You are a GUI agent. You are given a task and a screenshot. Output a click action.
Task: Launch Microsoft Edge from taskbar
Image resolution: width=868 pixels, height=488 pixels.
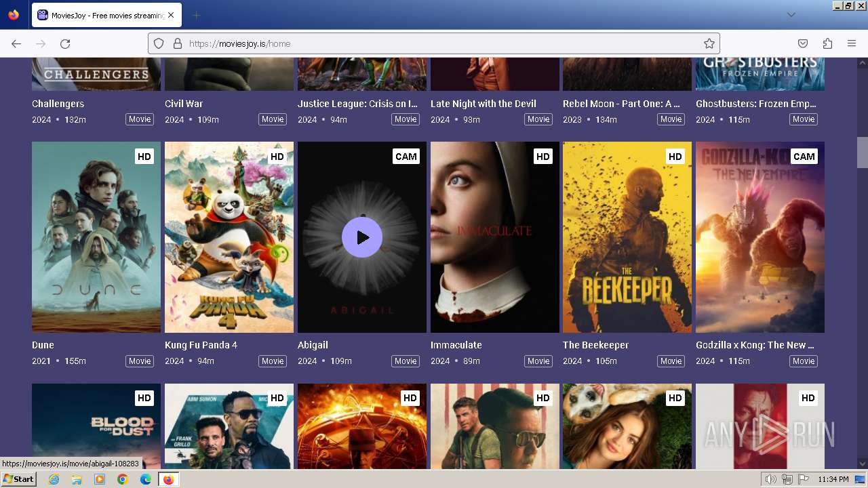point(146,479)
